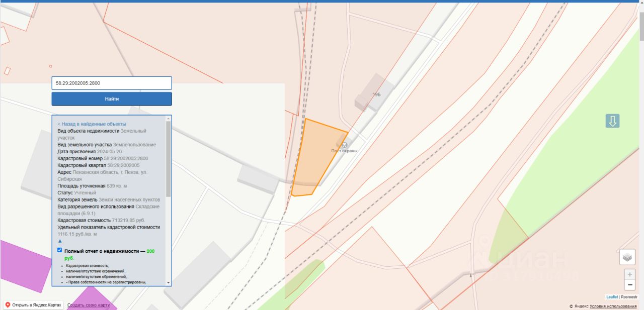Click the cadastral number input field
The height and width of the screenshot is (310, 644).
[x=112, y=83]
